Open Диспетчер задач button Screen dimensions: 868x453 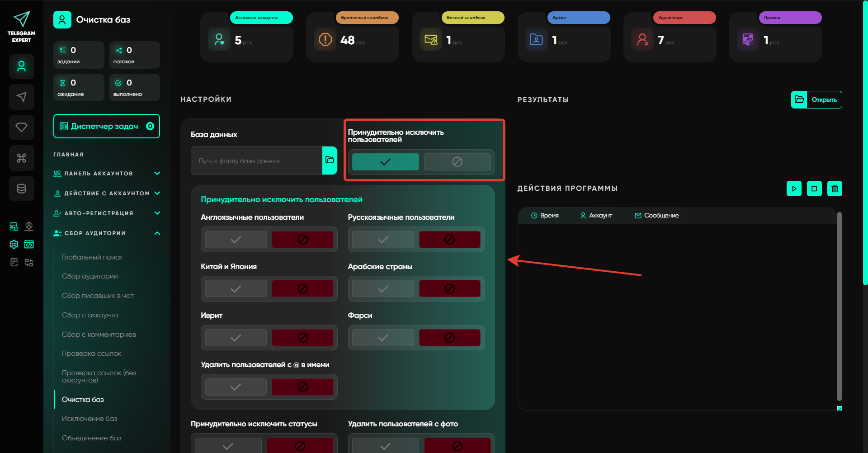coord(106,126)
